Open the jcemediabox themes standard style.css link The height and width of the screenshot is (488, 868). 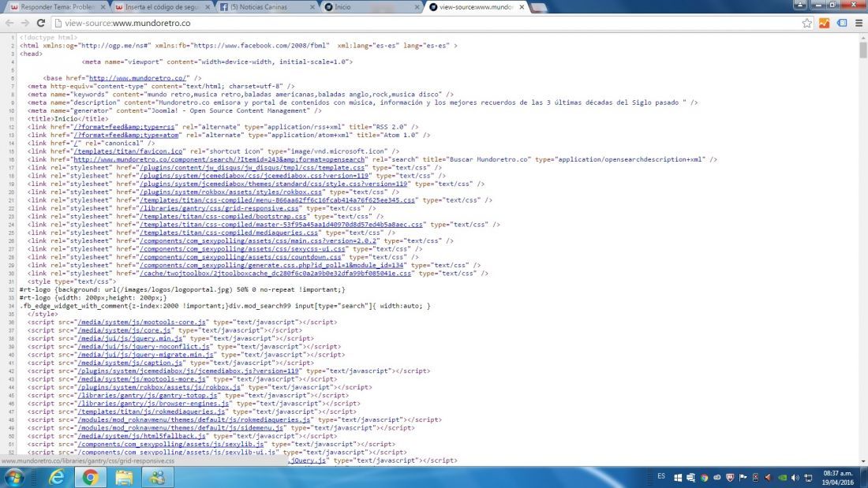point(274,184)
